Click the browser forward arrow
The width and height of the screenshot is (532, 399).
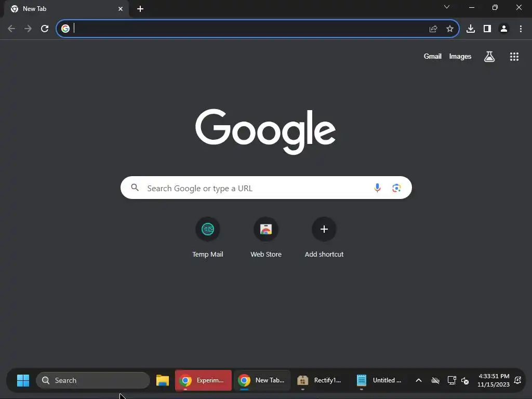28,29
